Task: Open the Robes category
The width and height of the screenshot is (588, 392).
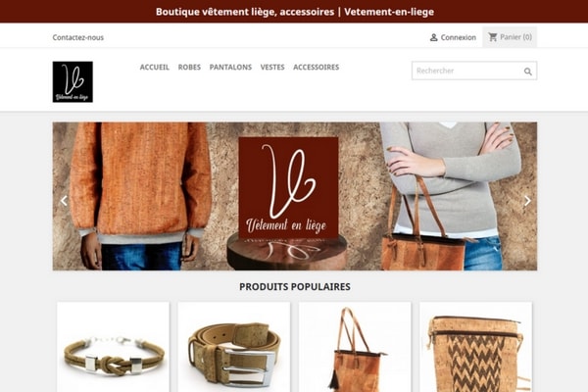Action: tap(189, 68)
